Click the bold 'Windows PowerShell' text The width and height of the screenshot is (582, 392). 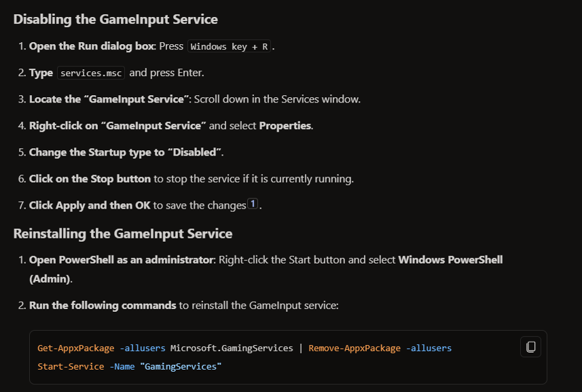450,260
